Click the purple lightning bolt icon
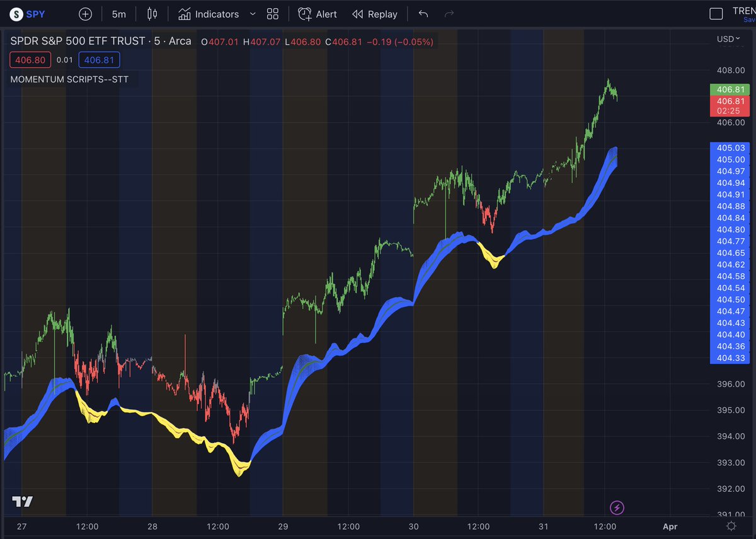756x539 pixels. (x=617, y=507)
